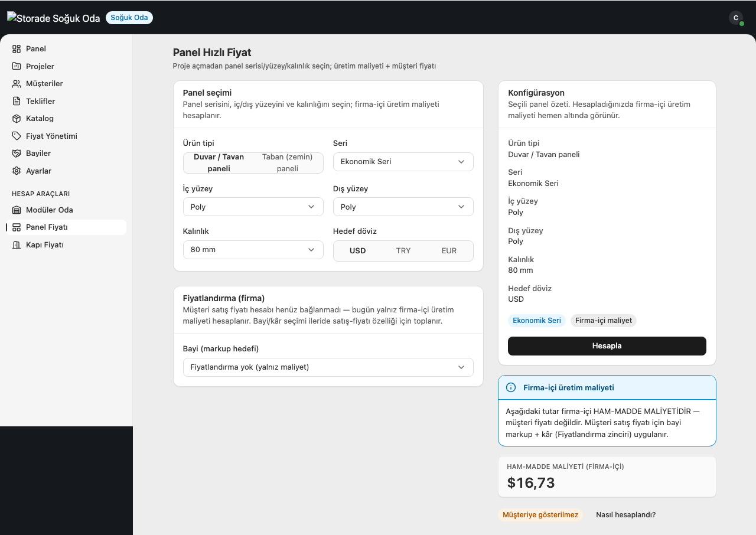This screenshot has width=756, height=535.
Task: Click the Fiyatlandırma (firma) card title
Action: coord(224,298)
